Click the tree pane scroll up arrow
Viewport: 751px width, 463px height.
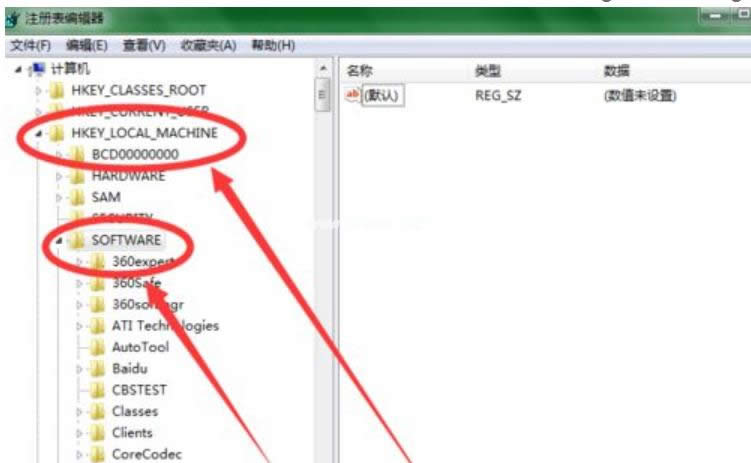tap(322, 68)
